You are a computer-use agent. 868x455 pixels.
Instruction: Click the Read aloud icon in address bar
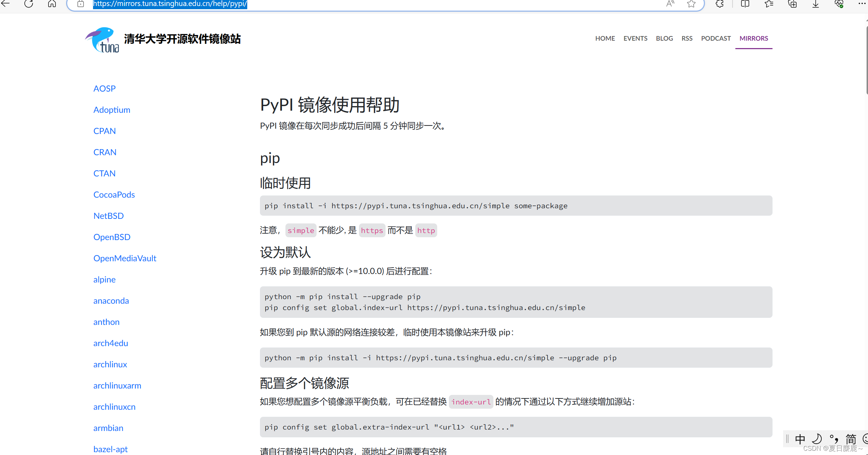[670, 4]
